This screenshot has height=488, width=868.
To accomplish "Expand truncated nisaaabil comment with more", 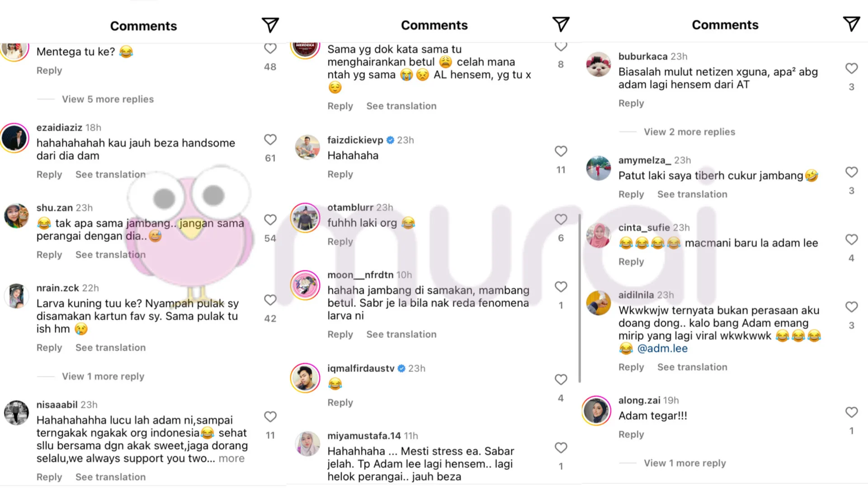I will [x=231, y=459].
